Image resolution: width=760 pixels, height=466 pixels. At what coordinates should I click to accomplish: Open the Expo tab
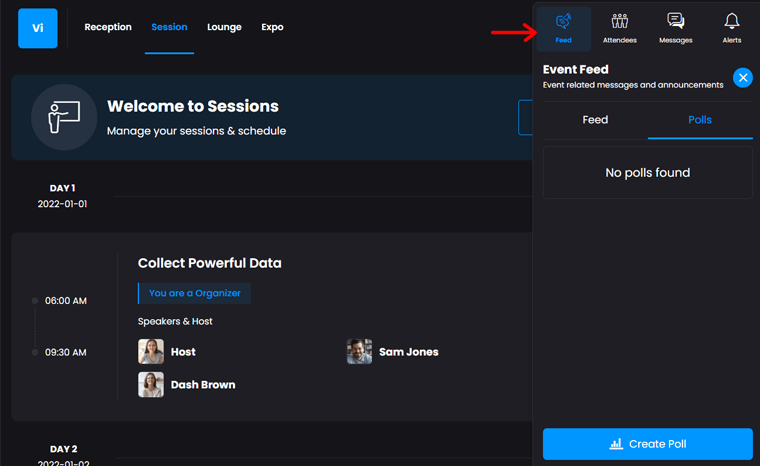[x=272, y=27]
